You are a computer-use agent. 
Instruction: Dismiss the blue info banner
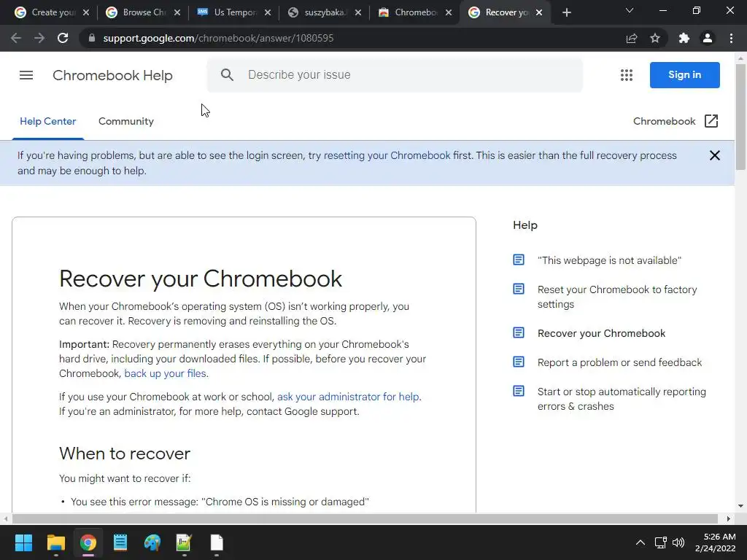(x=715, y=156)
